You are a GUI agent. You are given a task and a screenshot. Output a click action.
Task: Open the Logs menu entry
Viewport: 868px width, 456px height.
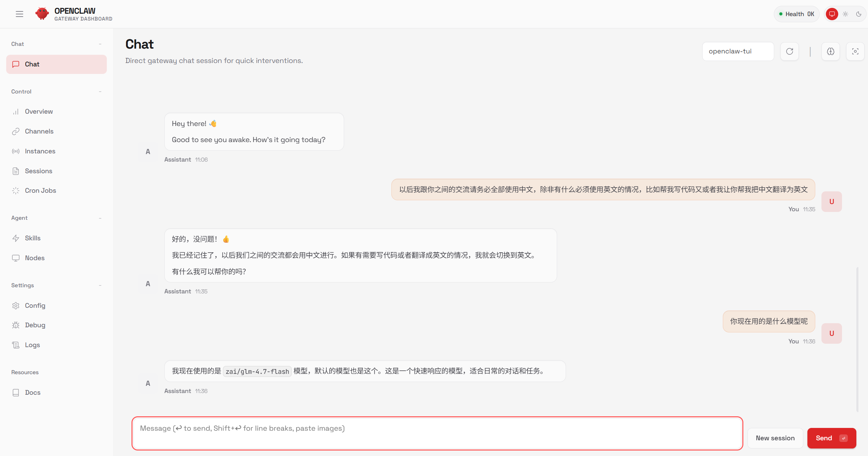coord(32,345)
